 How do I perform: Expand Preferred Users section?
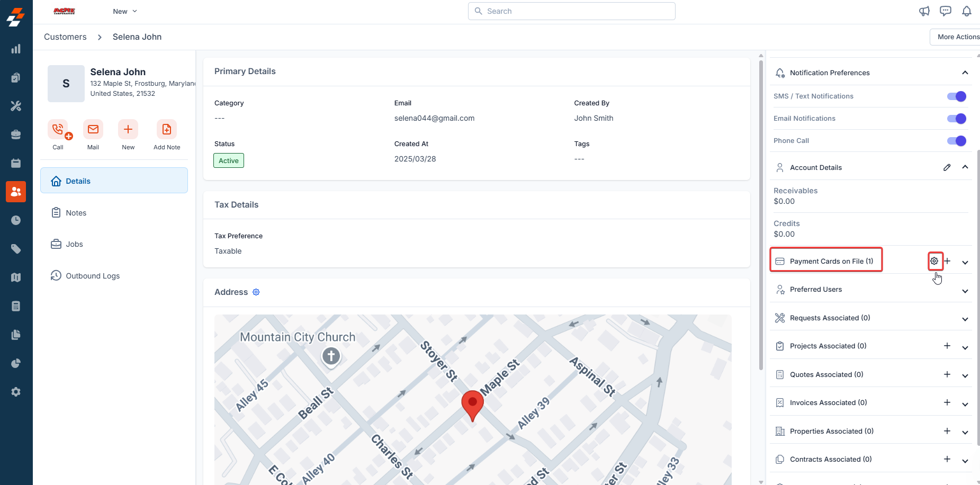tap(965, 291)
